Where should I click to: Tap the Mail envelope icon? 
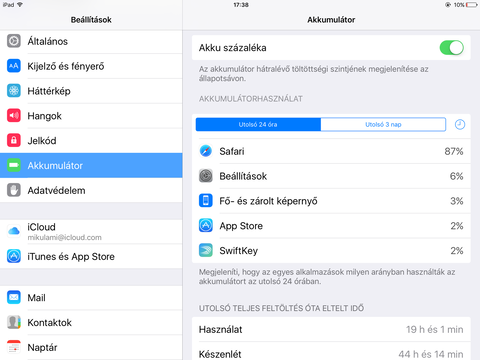point(14,297)
